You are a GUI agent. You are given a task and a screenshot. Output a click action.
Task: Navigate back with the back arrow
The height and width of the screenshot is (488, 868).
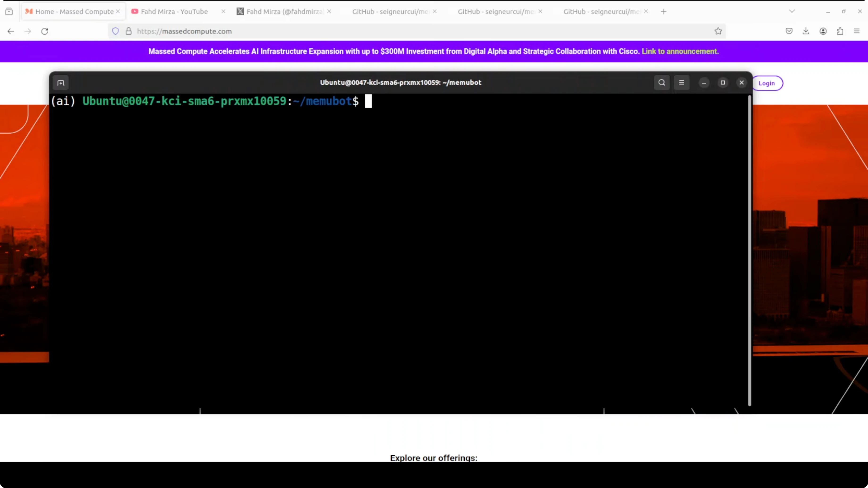[x=11, y=31]
